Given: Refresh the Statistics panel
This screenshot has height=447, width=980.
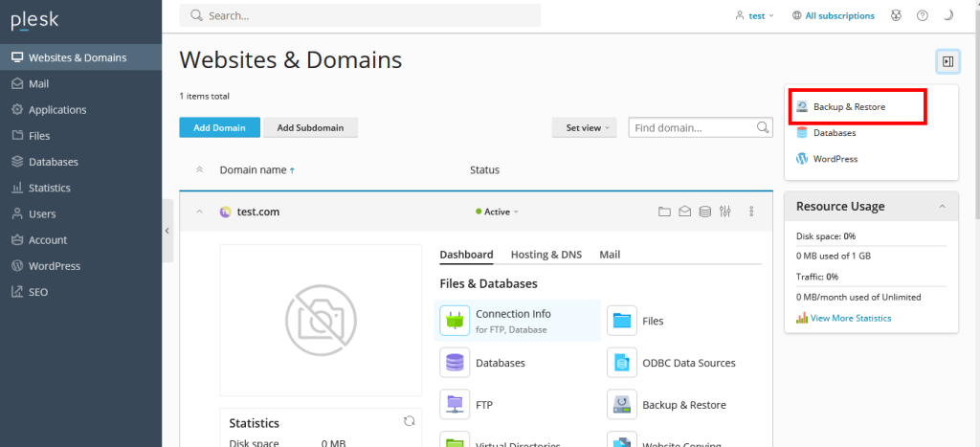Looking at the screenshot, I should coord(410,421).
